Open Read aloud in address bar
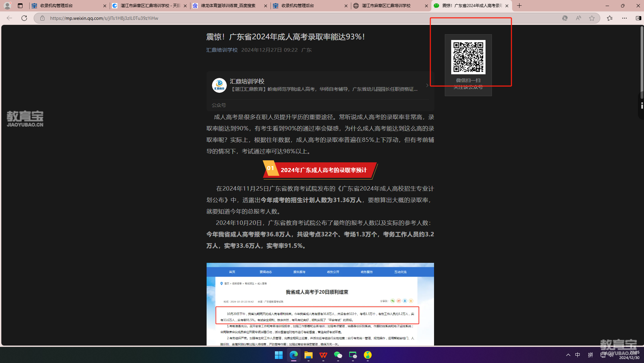Screen dimensions: 644x363 point(578,18)
